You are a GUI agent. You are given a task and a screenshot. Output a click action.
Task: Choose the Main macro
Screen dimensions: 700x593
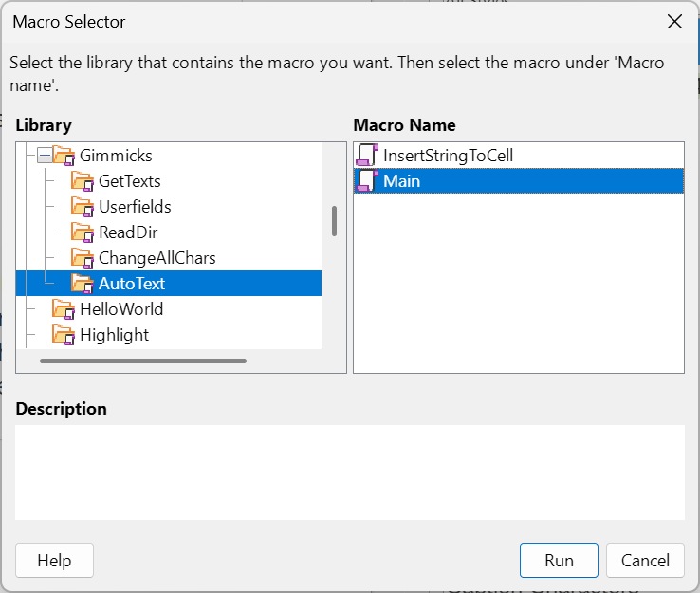point(519,181)
